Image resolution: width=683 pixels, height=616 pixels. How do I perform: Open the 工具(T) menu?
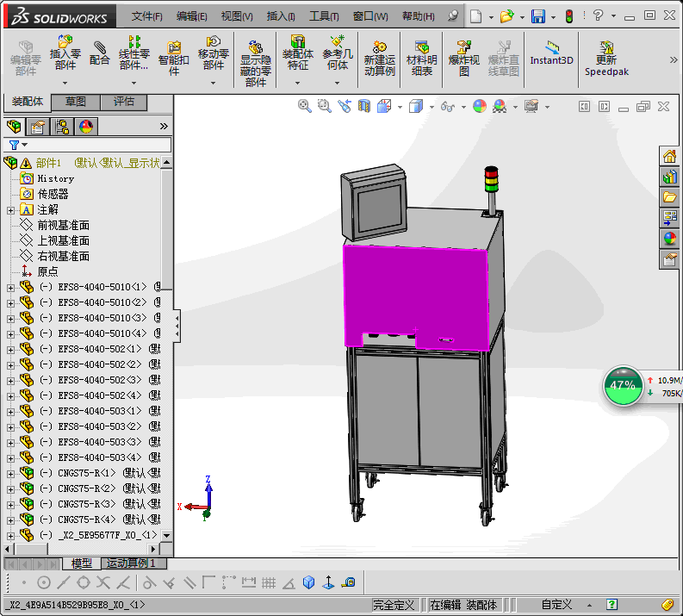[324, 16]
